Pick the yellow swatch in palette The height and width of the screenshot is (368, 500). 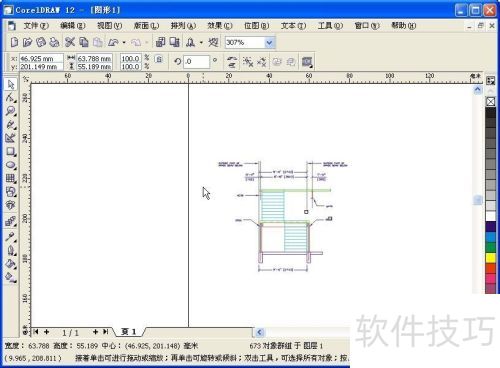point(491,258)
